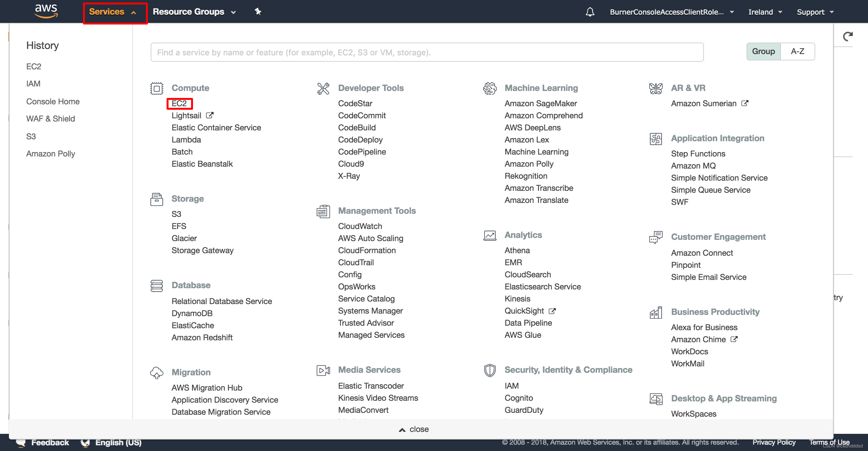
Task: Open CloudWatch under Management Tools
Action: (x=360, y=226)
